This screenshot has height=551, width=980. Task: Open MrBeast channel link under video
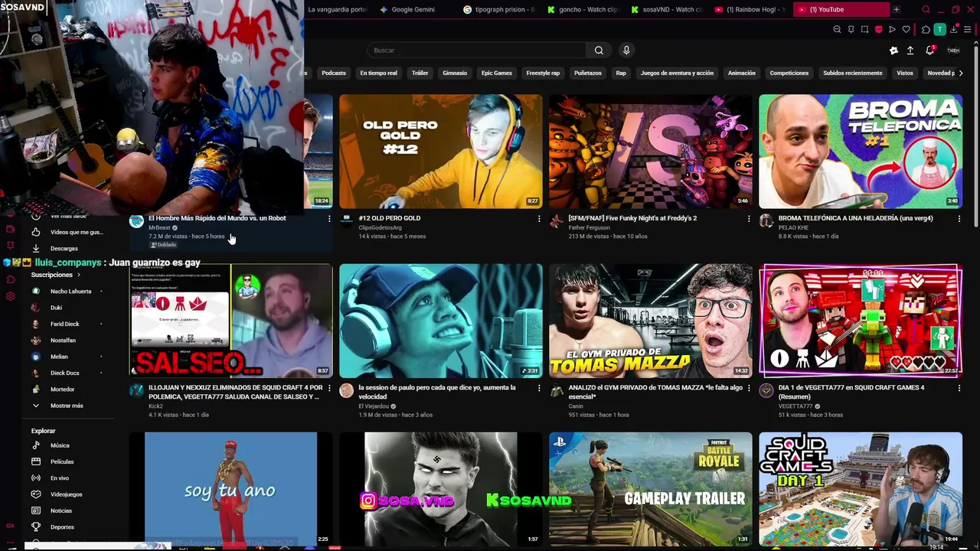(x=159, y=228)
